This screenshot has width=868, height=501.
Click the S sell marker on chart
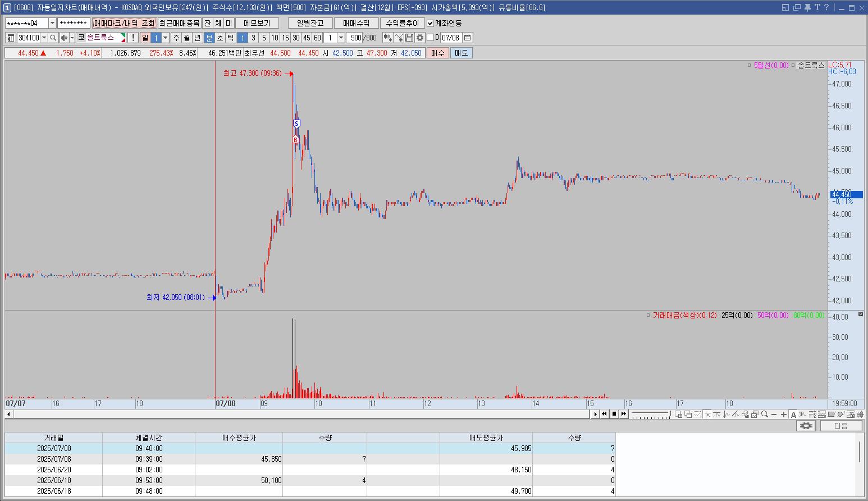pos(297,124)
